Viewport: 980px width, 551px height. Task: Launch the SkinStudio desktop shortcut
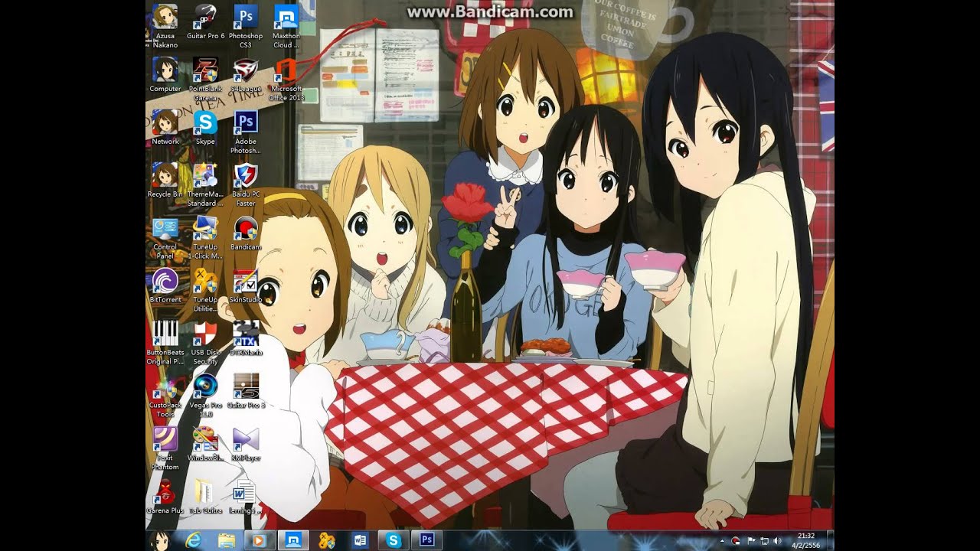[246, 285]
